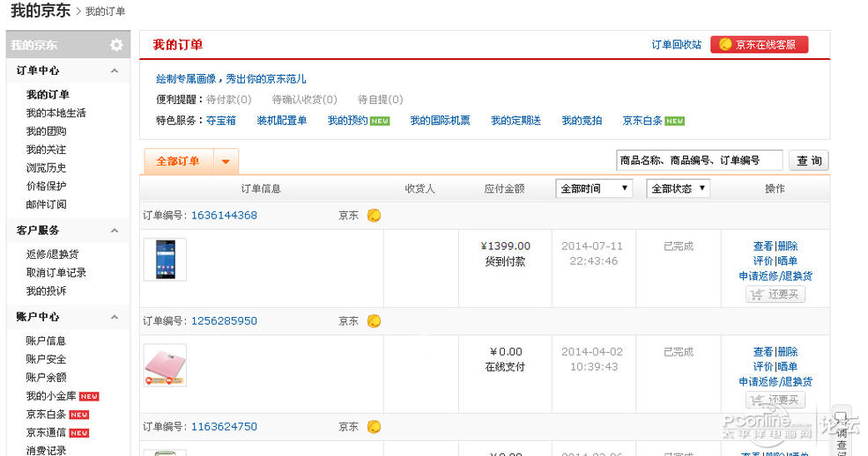Image resolution: width=868 pixels, height=456 pixels.
Task: Click 申请返修/退换货 for order 1636144368
Action: pos(775,276)
